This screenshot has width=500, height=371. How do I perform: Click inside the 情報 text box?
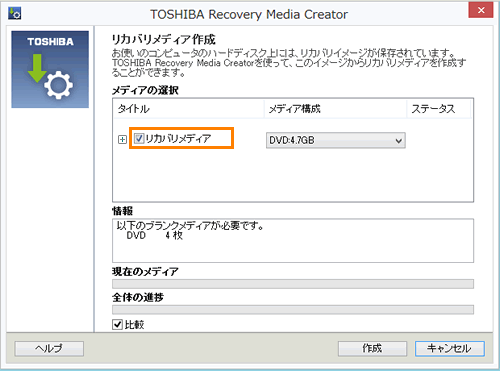(293, 241)
